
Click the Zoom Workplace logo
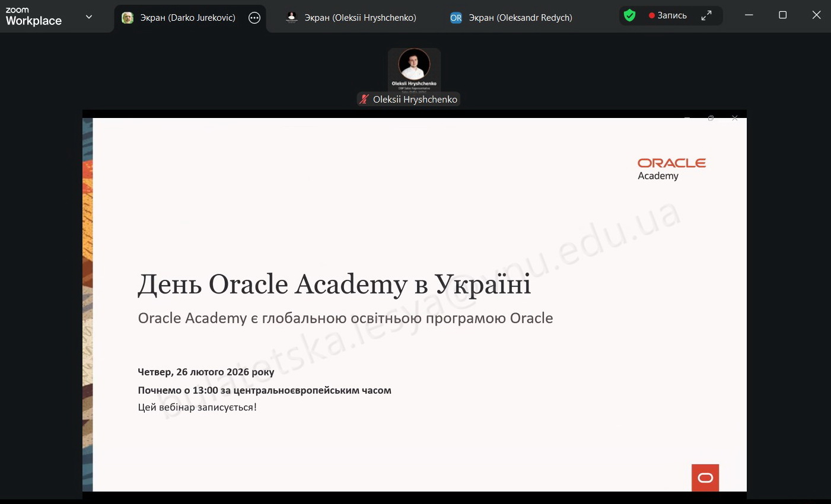point(34,17)
